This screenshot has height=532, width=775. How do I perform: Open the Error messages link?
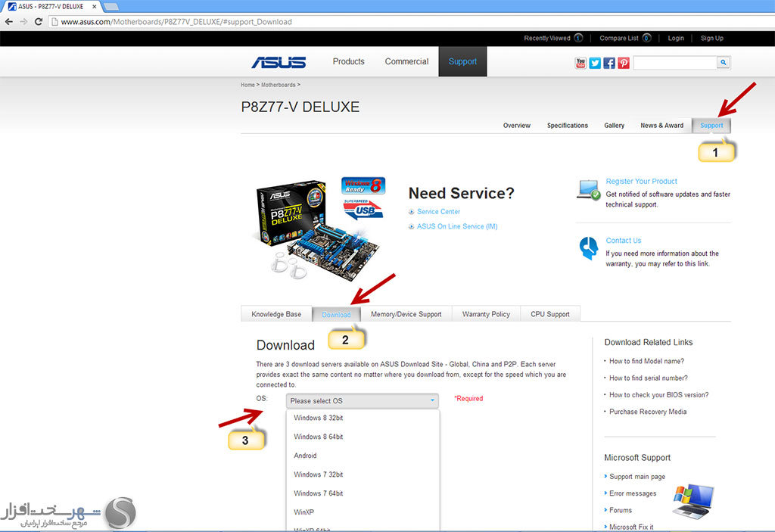point(633,493)
